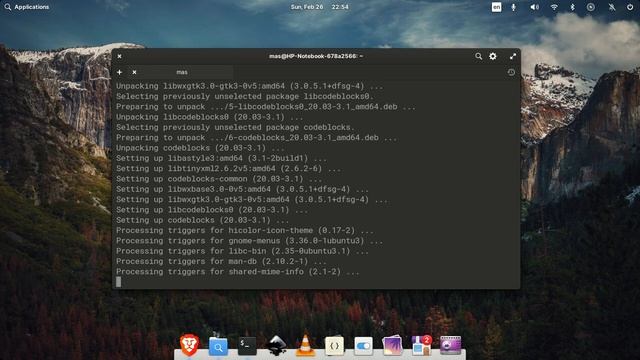Open the Code editor dock icon
Viewport: 640px width, 360px height.
point(334,346)
